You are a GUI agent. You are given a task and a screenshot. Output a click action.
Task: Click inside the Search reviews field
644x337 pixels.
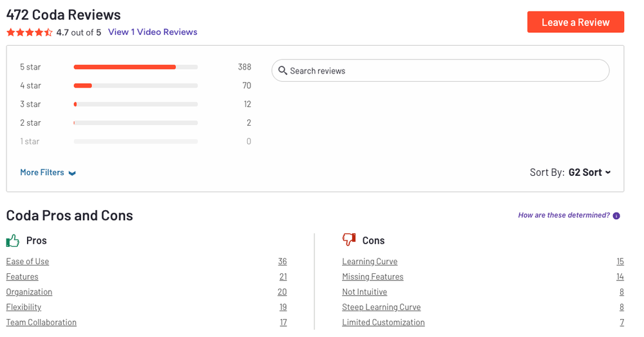pyautogui.click(x=444, y=71)
